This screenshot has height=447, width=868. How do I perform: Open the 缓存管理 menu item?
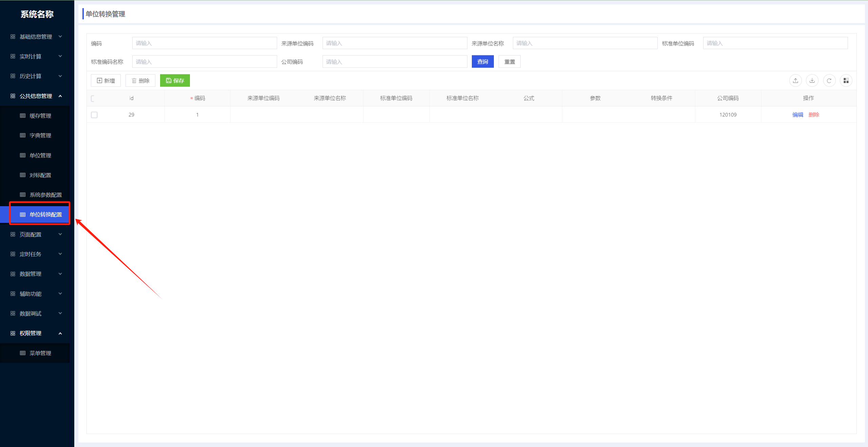[x=35, y=116]
